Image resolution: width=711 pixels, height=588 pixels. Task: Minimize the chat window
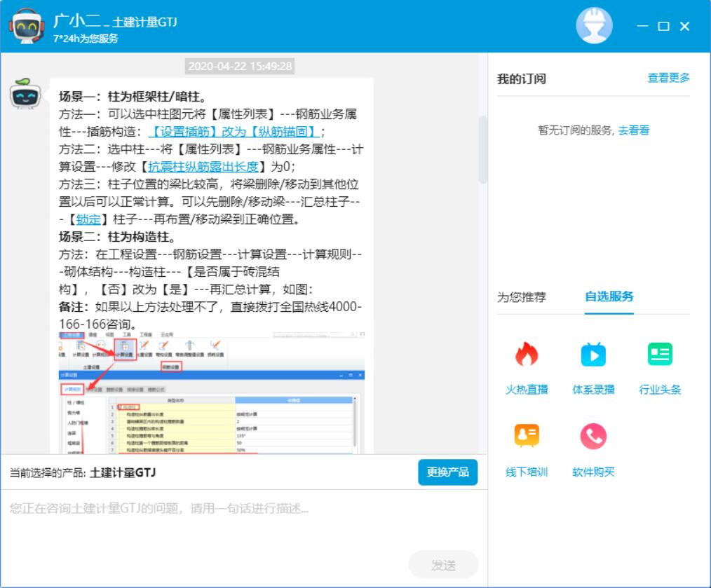click(642, 27)
